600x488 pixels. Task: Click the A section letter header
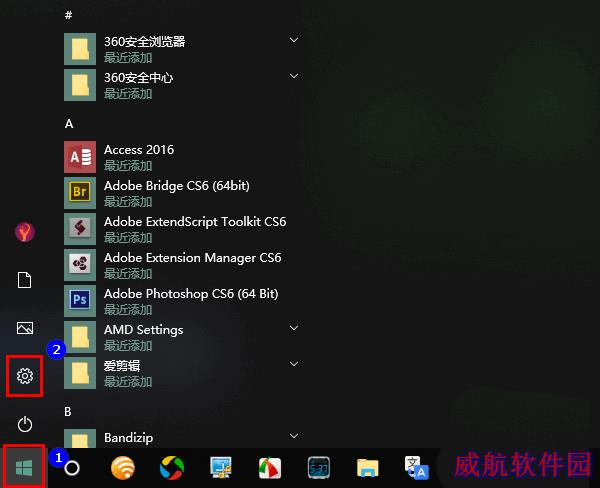click(x=69, y=124)
